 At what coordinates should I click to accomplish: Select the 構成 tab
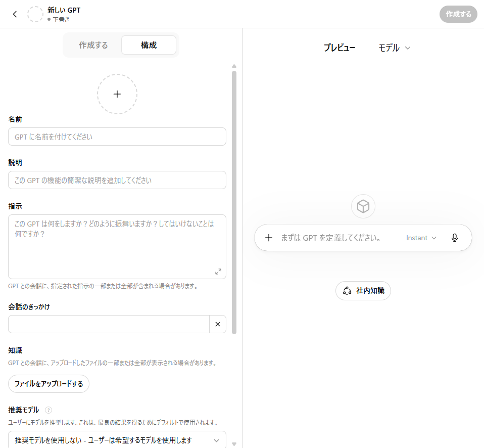pyautogui.click(x=149, y=45)
